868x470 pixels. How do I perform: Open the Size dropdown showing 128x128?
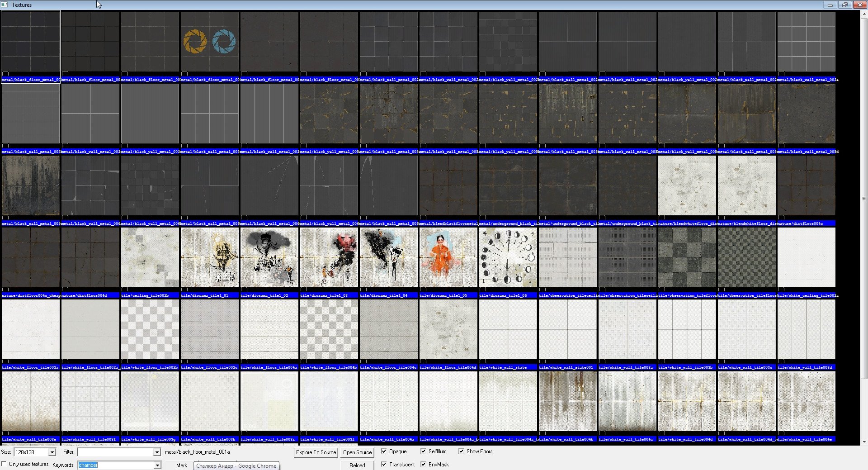[52, 452]
